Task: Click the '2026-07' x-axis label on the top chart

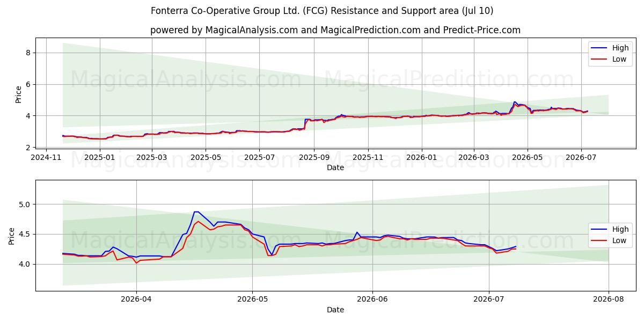Action: [581, 157]
